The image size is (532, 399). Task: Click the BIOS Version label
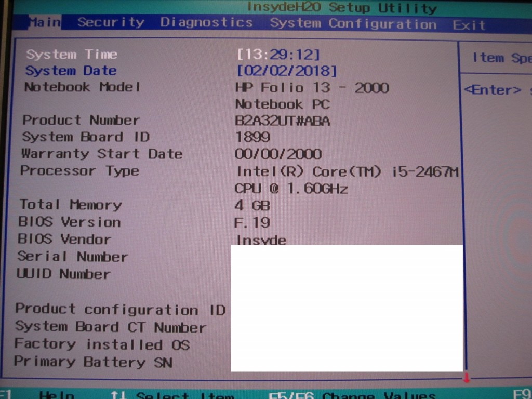coord(70,222)
